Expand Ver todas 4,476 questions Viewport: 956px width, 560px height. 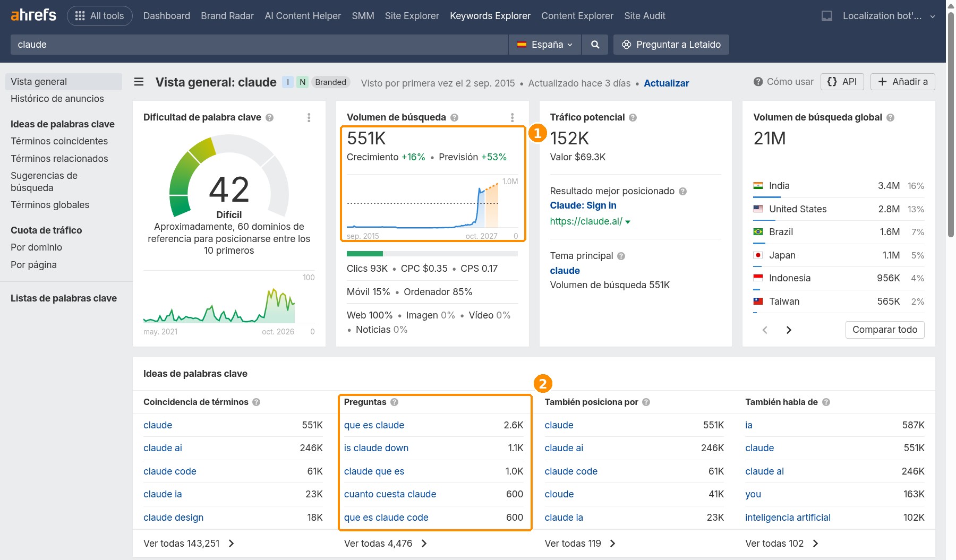coord(386,543)
